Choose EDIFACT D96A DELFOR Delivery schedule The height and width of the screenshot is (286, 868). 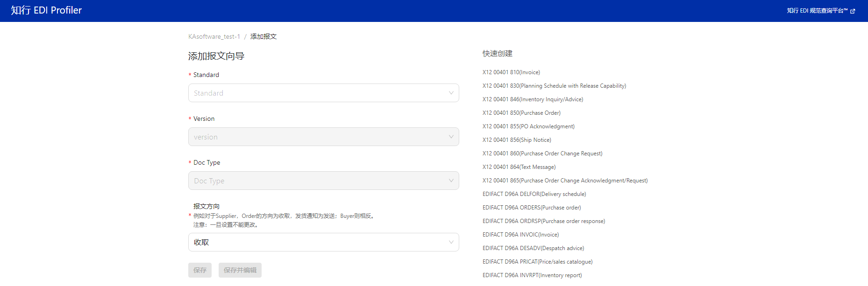[x=534, y=194]
